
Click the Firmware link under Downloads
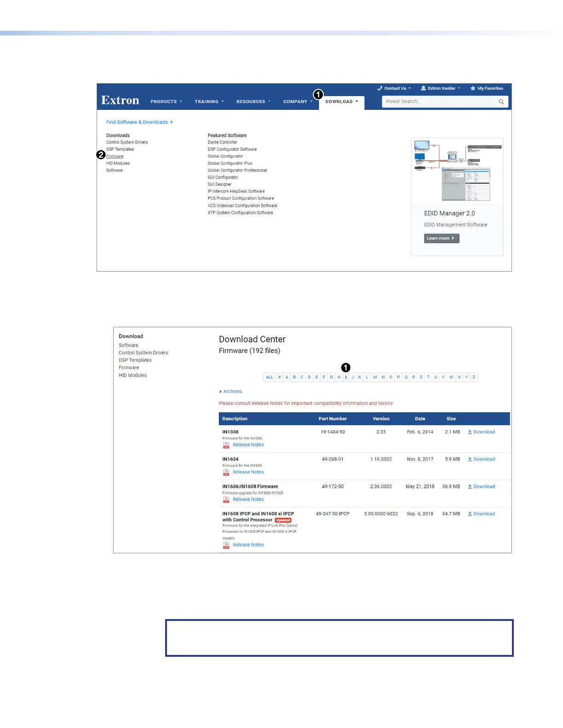(x=115, y=156)
